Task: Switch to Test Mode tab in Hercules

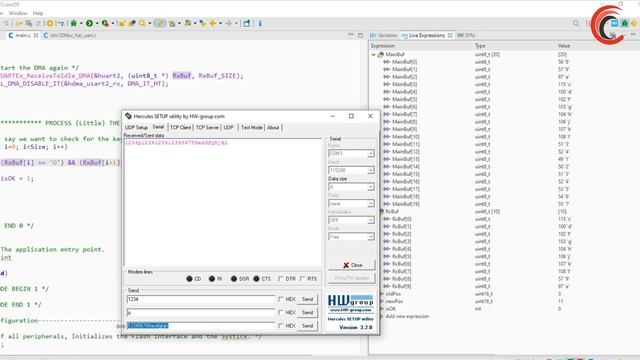Action: pos(251,128)
